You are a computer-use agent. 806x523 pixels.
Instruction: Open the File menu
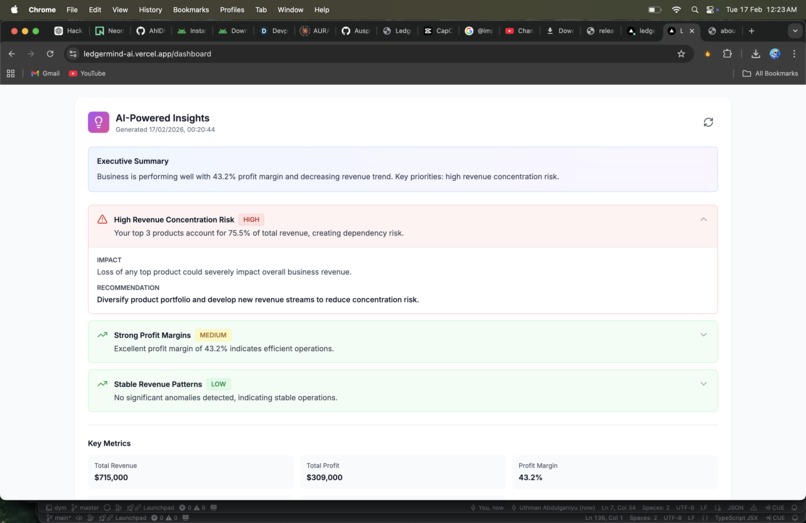72,9
